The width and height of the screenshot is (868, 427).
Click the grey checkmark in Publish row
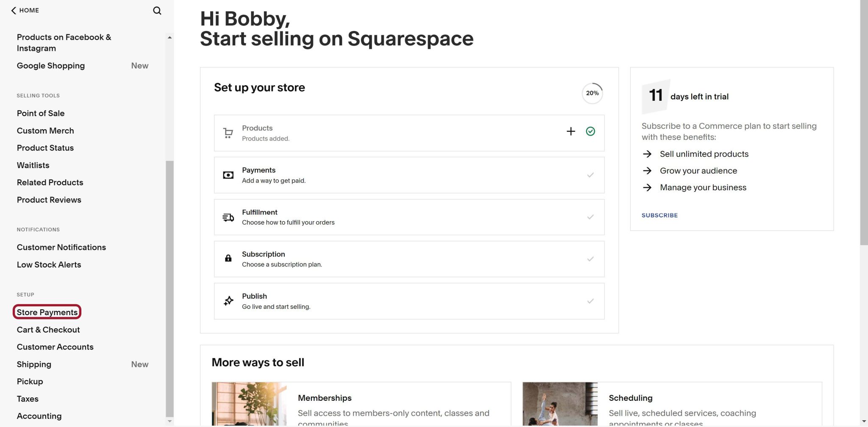(590, 301)
